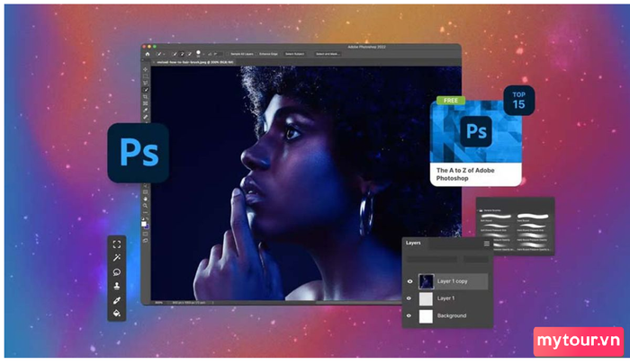Viewport: 630px width, 364px height.
Task: Choose the Soft Round brush stroke preset
Action: click(x=496, y=217)
